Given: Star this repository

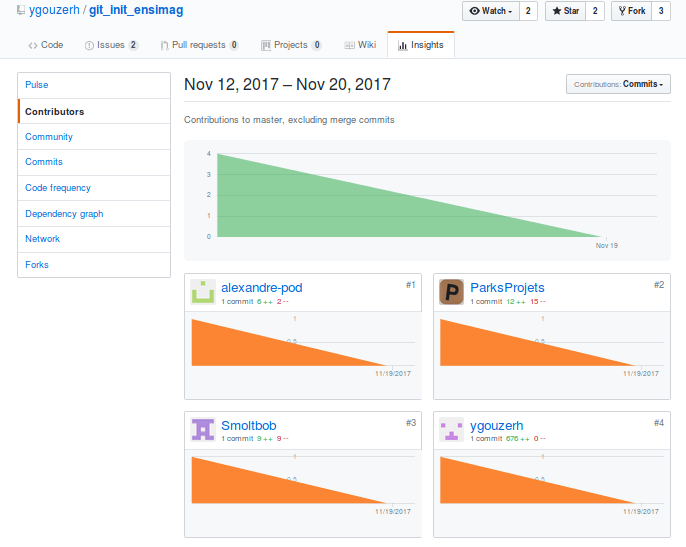Looking at the screenshot, I should (565, 11).
